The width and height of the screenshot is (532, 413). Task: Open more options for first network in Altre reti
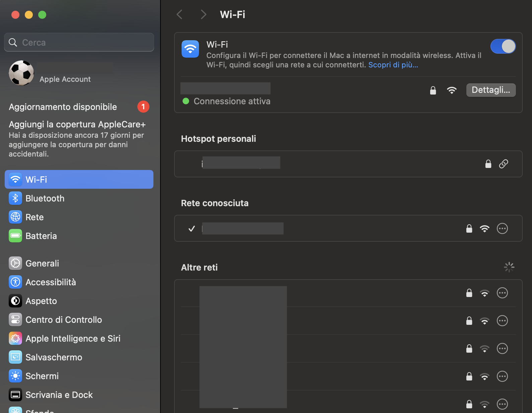(x=502, y=293)
